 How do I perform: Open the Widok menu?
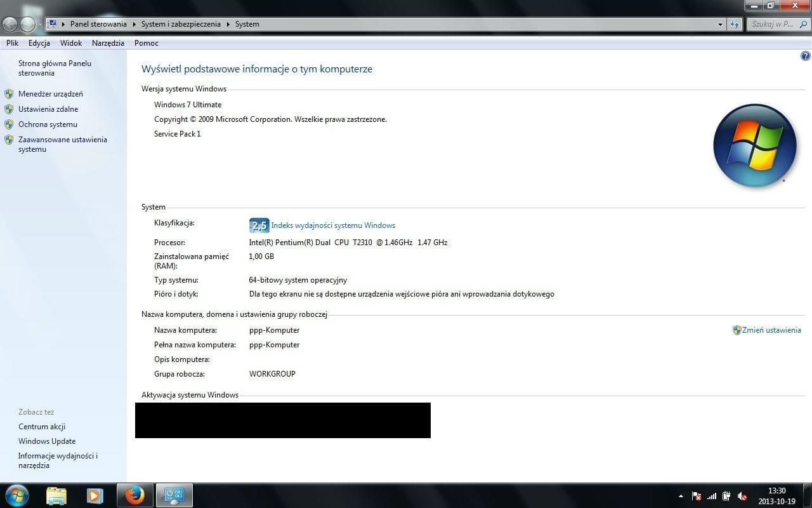[71, 43]
